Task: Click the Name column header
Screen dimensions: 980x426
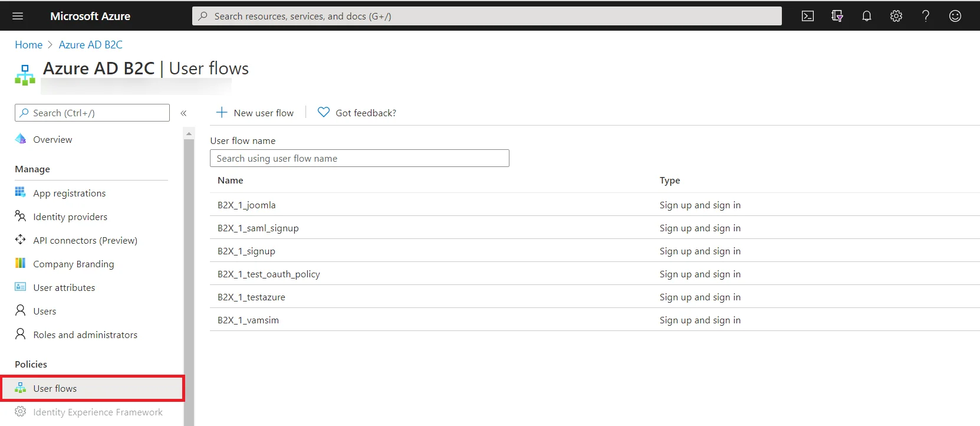Action: [231, 181]
